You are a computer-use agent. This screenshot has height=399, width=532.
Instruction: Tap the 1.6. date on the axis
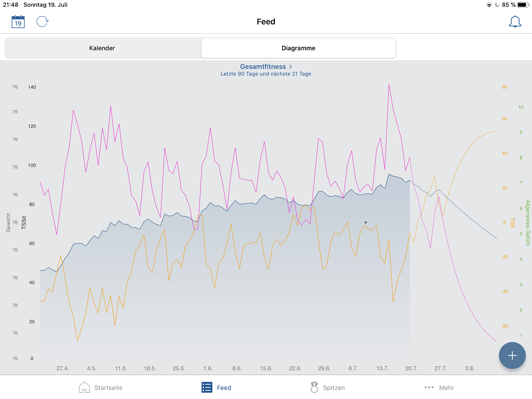coord(208,368)
